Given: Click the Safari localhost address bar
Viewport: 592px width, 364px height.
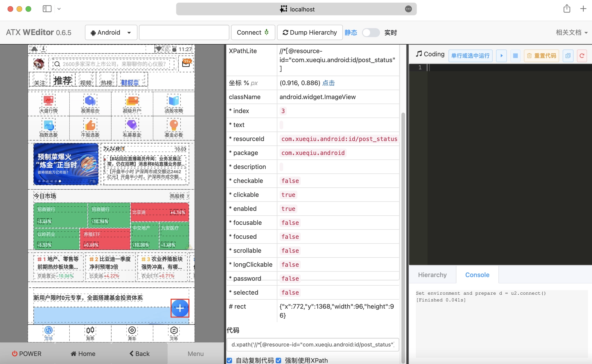Looking at the screenshot, I should tap(296, 9).
